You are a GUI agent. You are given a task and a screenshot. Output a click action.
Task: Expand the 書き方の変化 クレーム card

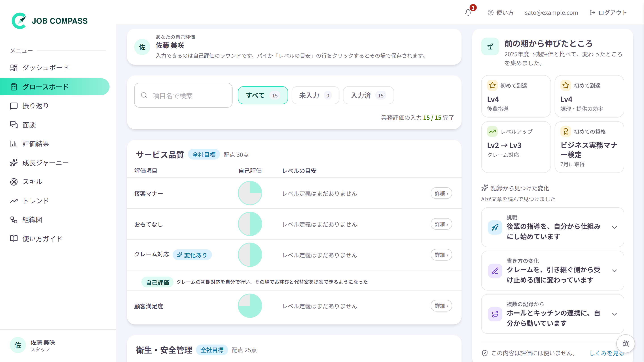pos(553,271)
